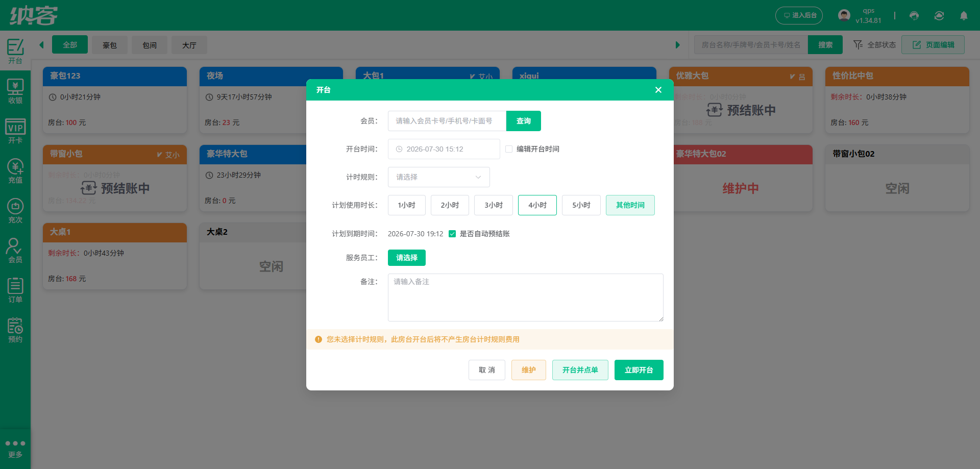Screen dimensions: 980x469
Task: Expand the 计时规则 dropdown
Action: (439, 177)
